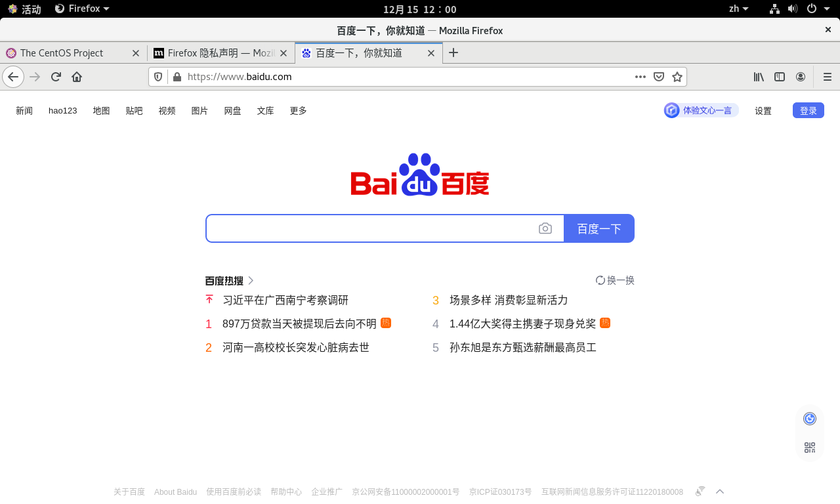
Task: Open 活动 activities overview
Action: click(x=24, y=9)
